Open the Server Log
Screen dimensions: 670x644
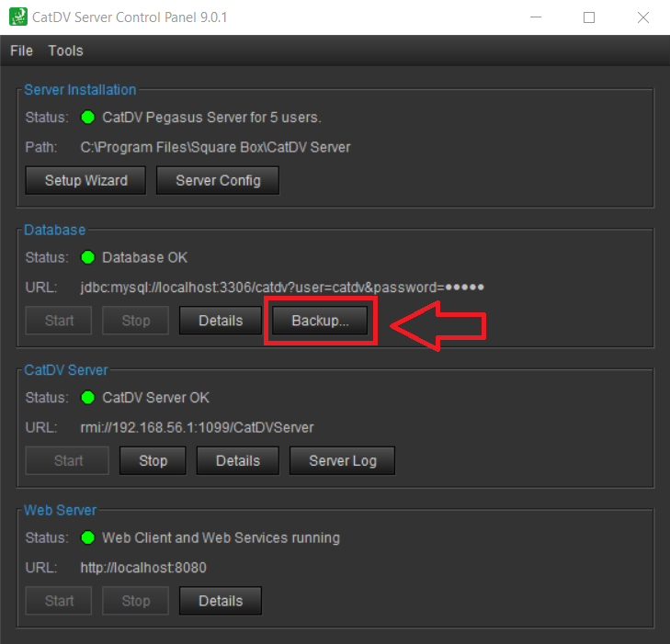tap(343, 460)
